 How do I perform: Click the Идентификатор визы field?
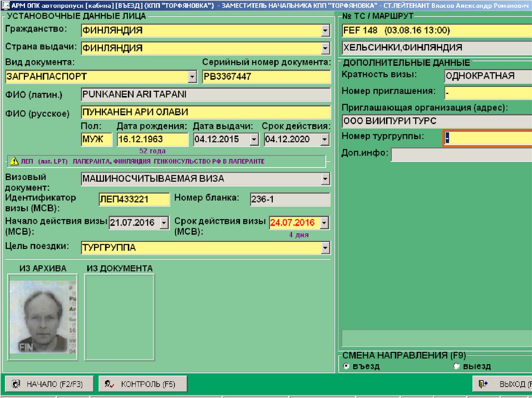coord(134,200)
